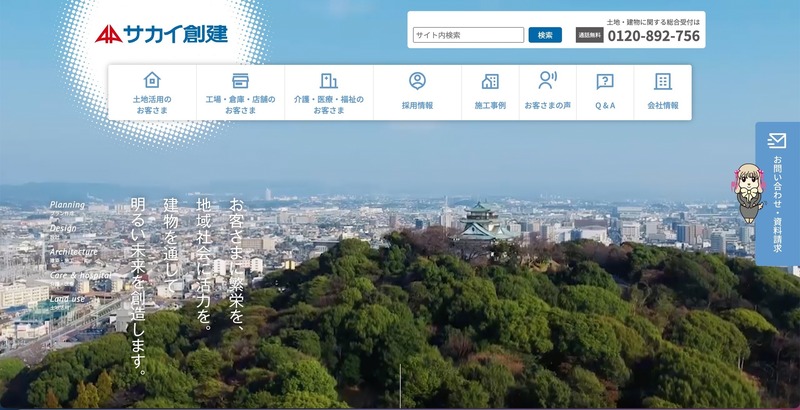Select the Planning item over the photo

(68, 205)
